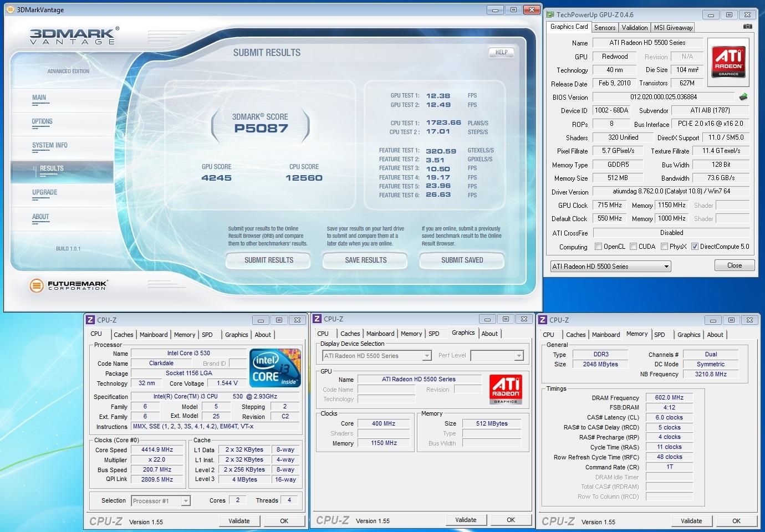Open System Info in 3DMark Vantage sidebar
This screenshot has width=765, height=532.
(50, 145)
